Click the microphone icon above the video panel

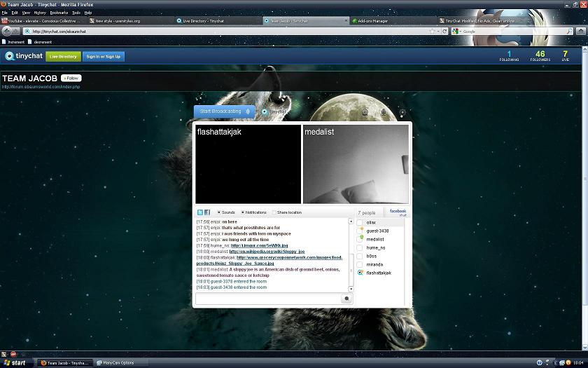(384, 112)
